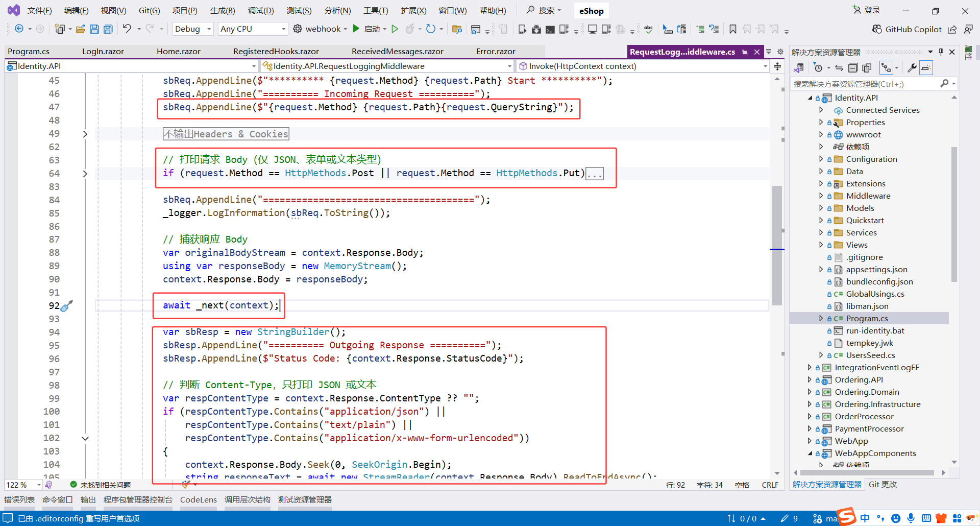Click the 搜索 search button in title bar
The image size is (980, 526).
544,10
